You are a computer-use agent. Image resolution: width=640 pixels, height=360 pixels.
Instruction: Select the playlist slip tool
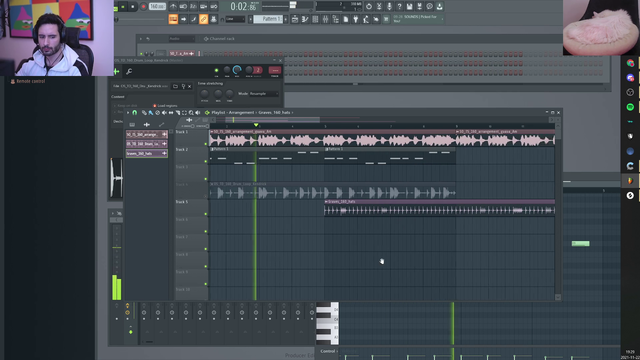(171, 113)
